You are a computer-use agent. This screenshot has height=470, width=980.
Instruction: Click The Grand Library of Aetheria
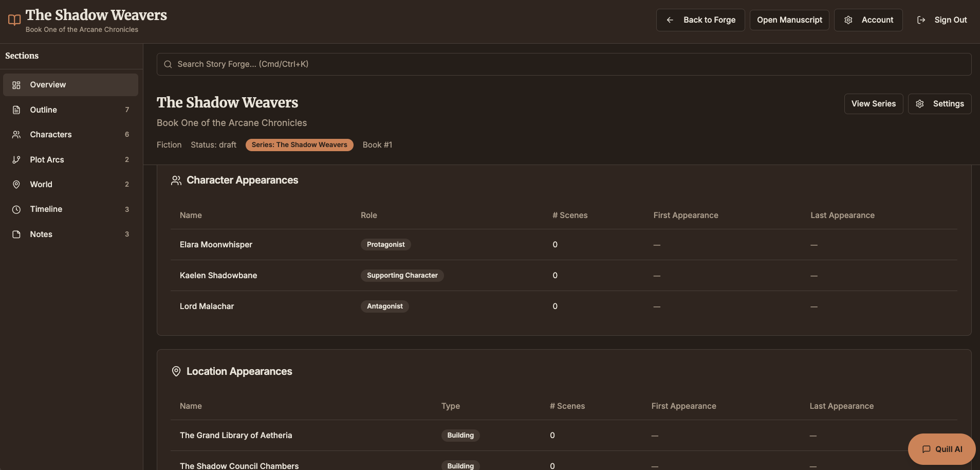tap(236, 436)
